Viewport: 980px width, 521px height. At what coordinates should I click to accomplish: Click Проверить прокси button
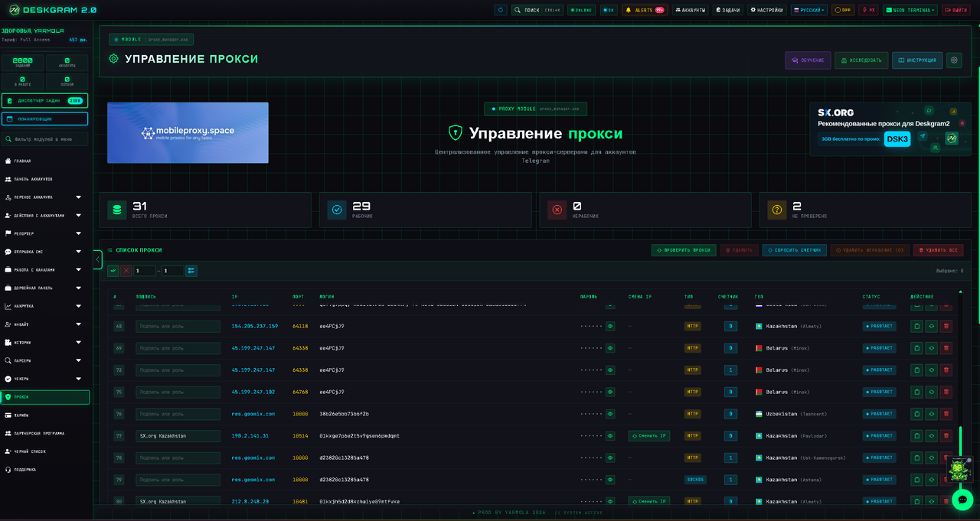(684, 250)
